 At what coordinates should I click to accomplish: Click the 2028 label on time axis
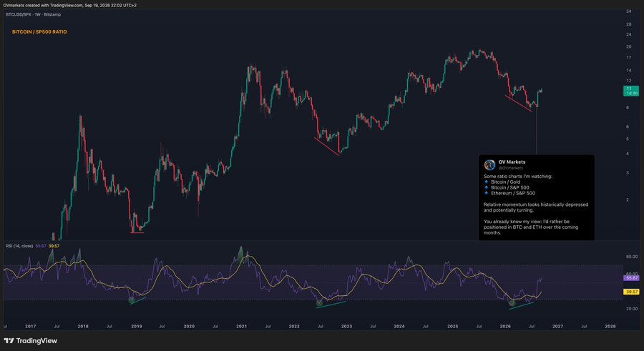tap(610, 327)
